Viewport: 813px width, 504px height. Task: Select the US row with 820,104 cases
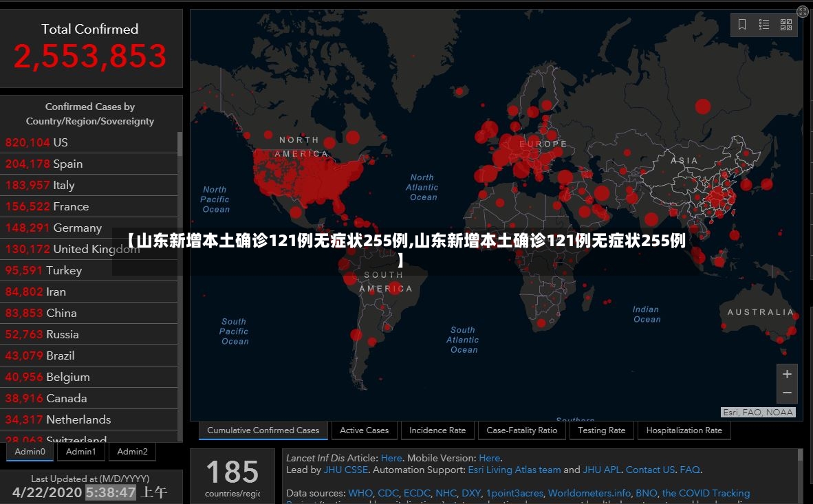tap(89, 142)
